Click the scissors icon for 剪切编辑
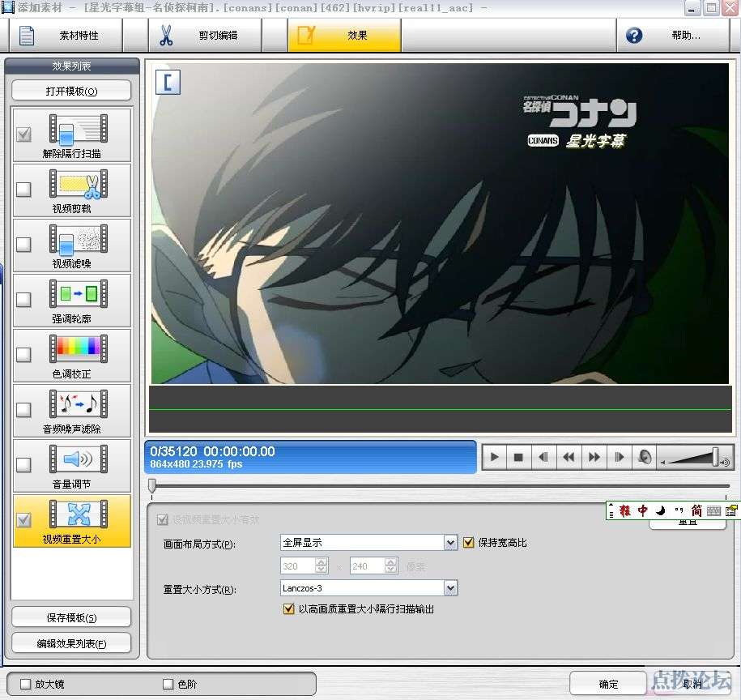Viewport: 741px width, 700px height. 166,36
